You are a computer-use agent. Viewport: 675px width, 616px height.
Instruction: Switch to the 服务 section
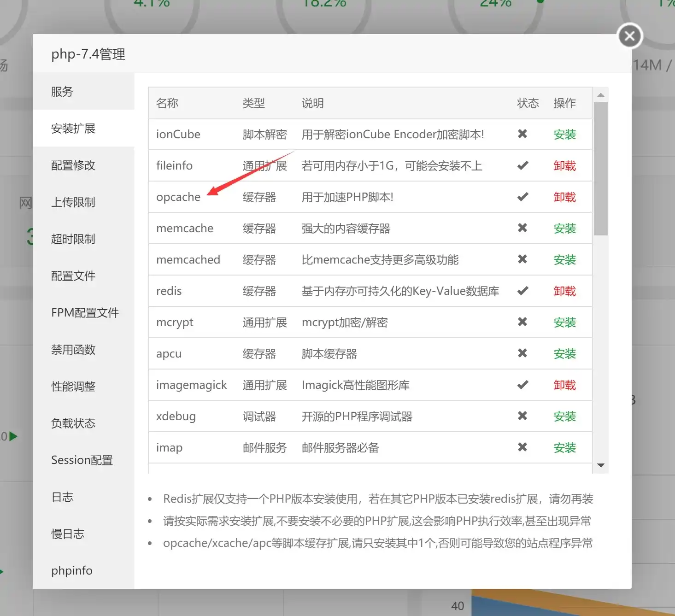tap(62, 92)
